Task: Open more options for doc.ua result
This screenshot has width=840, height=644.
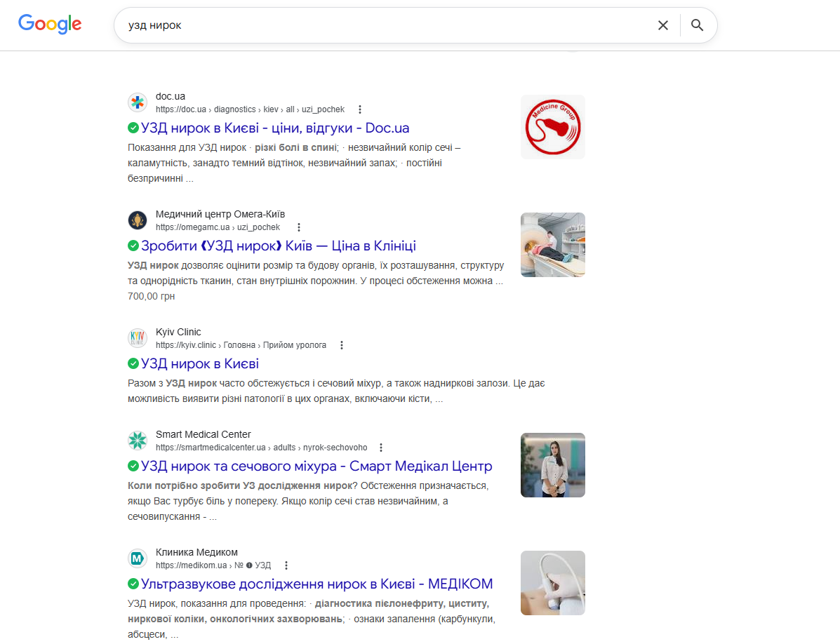Action: [x=360, y=109]
